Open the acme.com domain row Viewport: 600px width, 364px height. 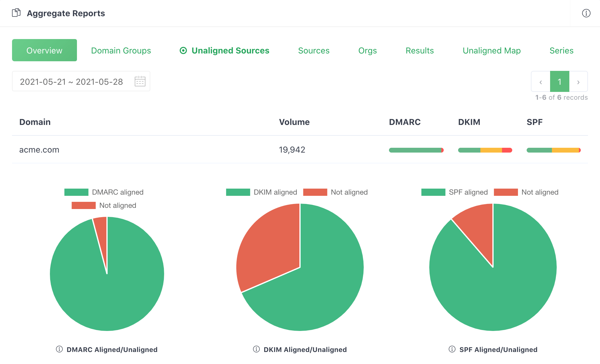point(39,150)
